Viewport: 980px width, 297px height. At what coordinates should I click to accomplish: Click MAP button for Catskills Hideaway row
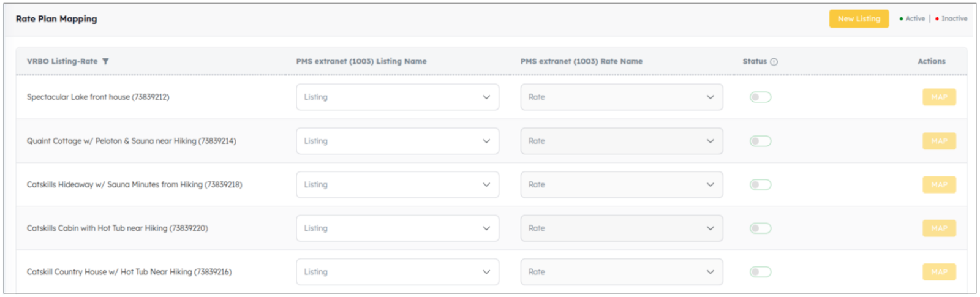point(939,185)
